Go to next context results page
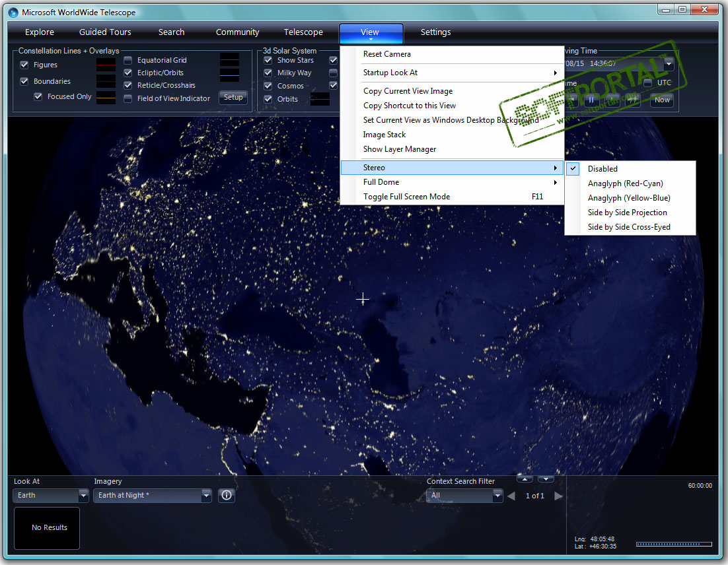728x565 pixels. [558, 496]
